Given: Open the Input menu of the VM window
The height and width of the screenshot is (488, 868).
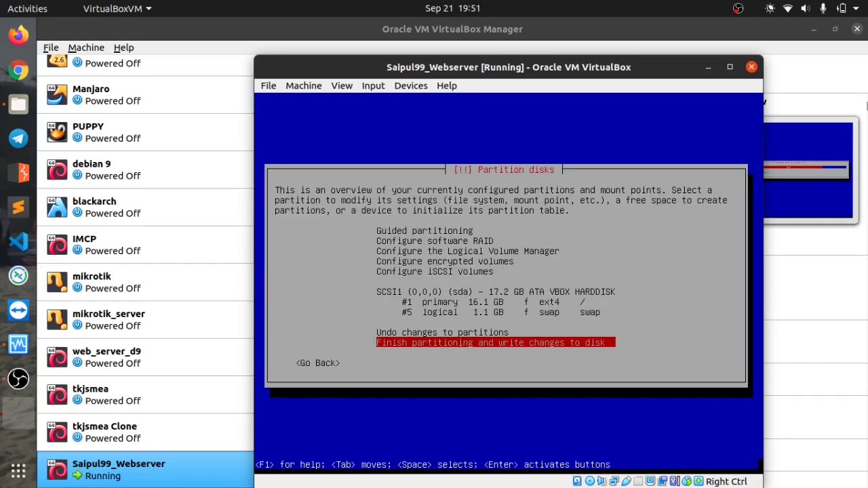Looking at the screenshot, I should coord(373,85).
